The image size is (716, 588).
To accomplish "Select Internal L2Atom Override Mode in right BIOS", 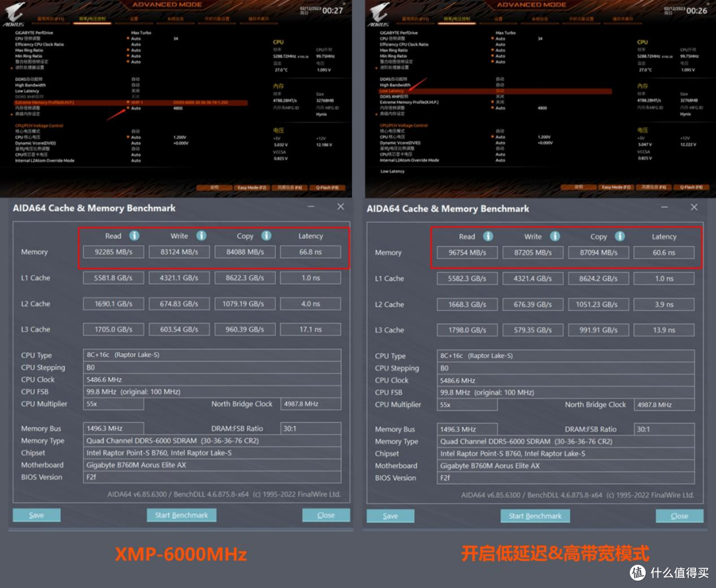I will pos(409,160).
